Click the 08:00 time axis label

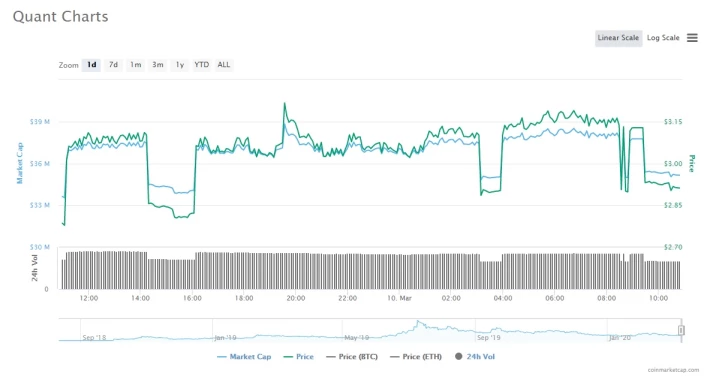[606, 298]
